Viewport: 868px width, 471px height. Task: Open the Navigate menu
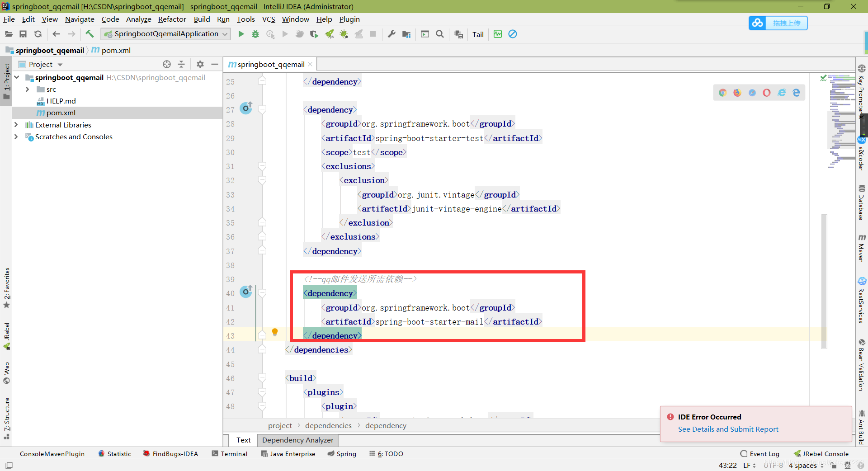coord(80,19)
